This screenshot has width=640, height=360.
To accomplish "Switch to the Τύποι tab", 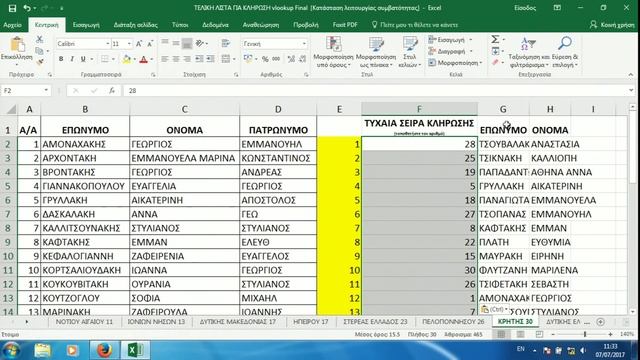I will 180,25.
